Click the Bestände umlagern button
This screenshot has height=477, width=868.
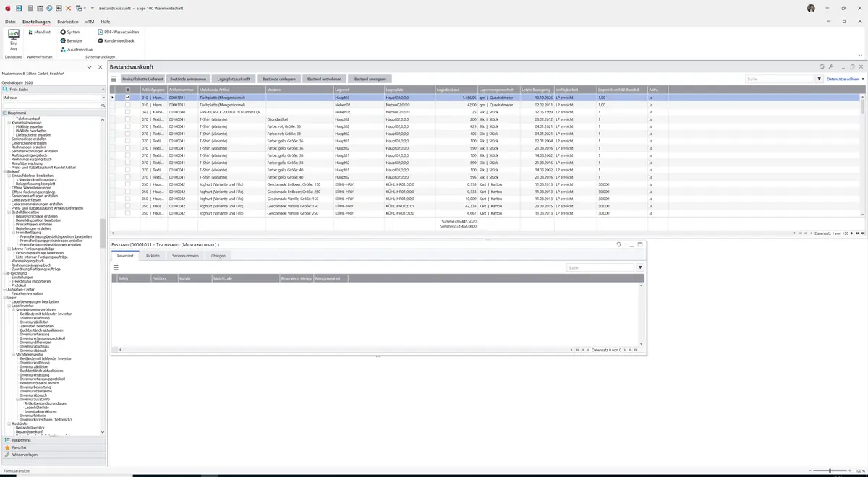click(278, 79)
